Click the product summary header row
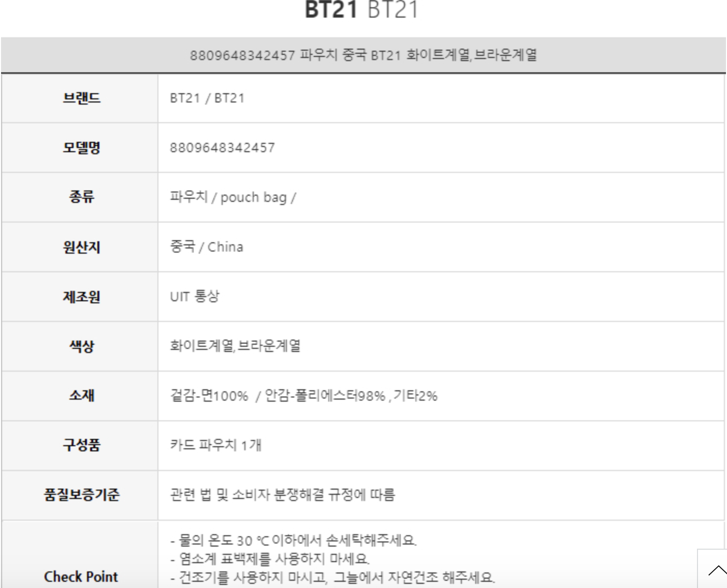The height and width of the screenshot is (588, 727). click(x=363, y=55)
